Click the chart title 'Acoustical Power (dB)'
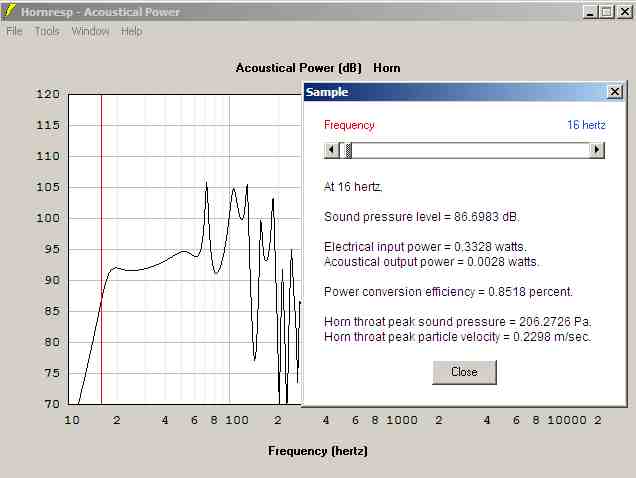 tap(299, 68)
